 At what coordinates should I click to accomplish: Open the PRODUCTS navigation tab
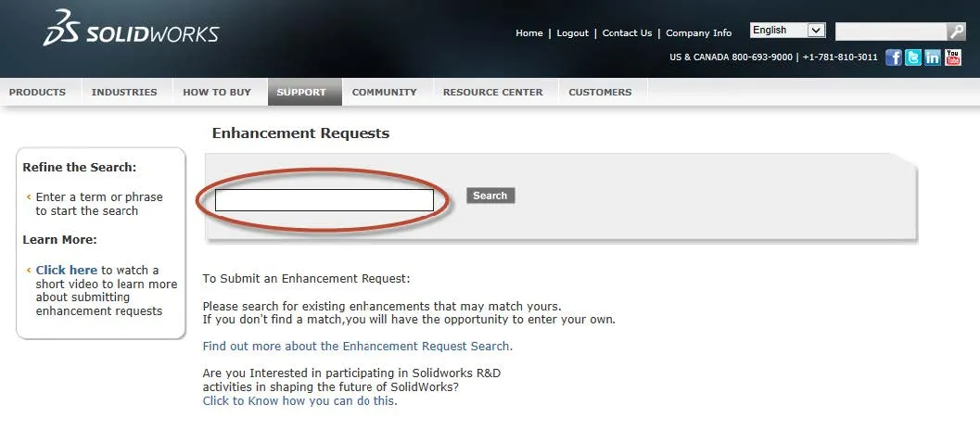click(x=37, y=92)
